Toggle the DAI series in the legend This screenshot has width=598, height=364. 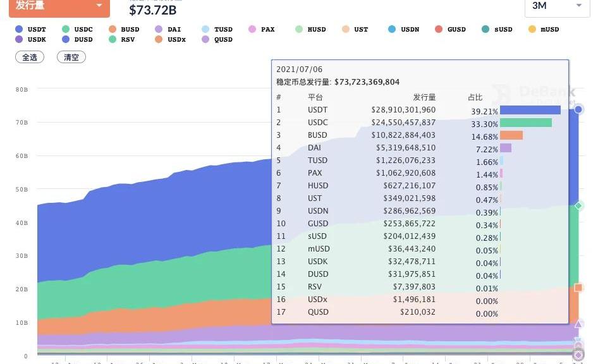coord(168,29)
